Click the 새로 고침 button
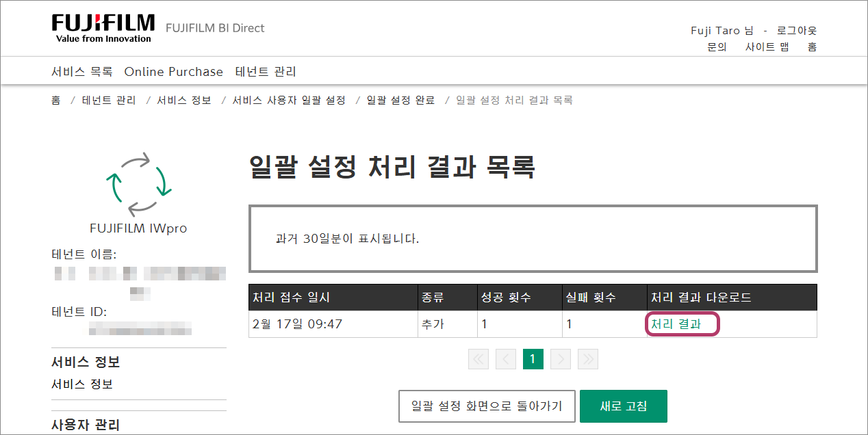868x435 pixels. click(x=624, y=406)
